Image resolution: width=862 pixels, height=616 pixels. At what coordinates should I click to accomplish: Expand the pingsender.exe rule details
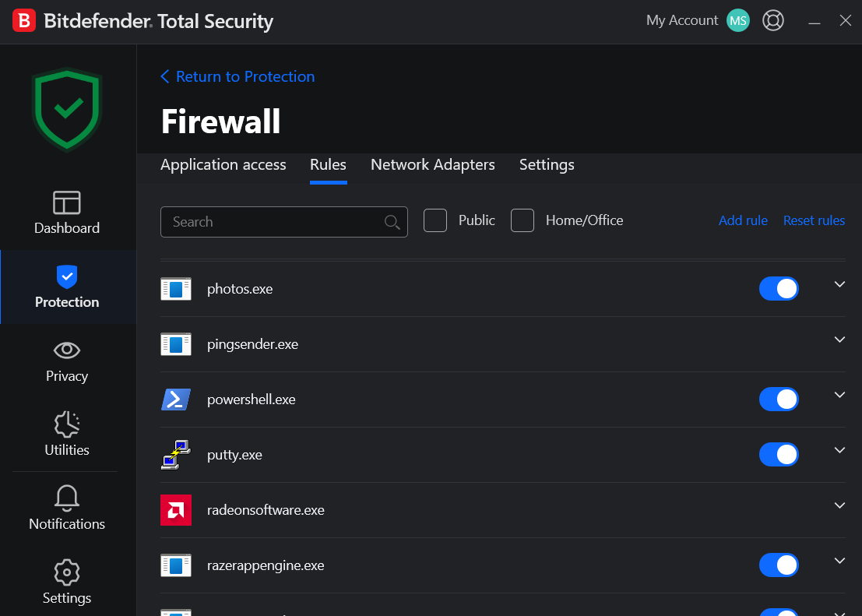pos(839,340)
